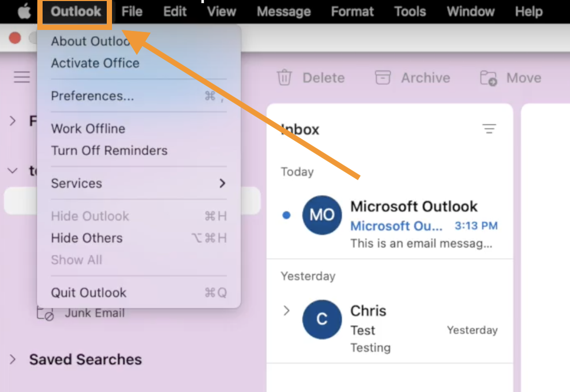The image size is (570, 392).
Task: Click the MO sender avatar
Action: click(x=322, y=215)
